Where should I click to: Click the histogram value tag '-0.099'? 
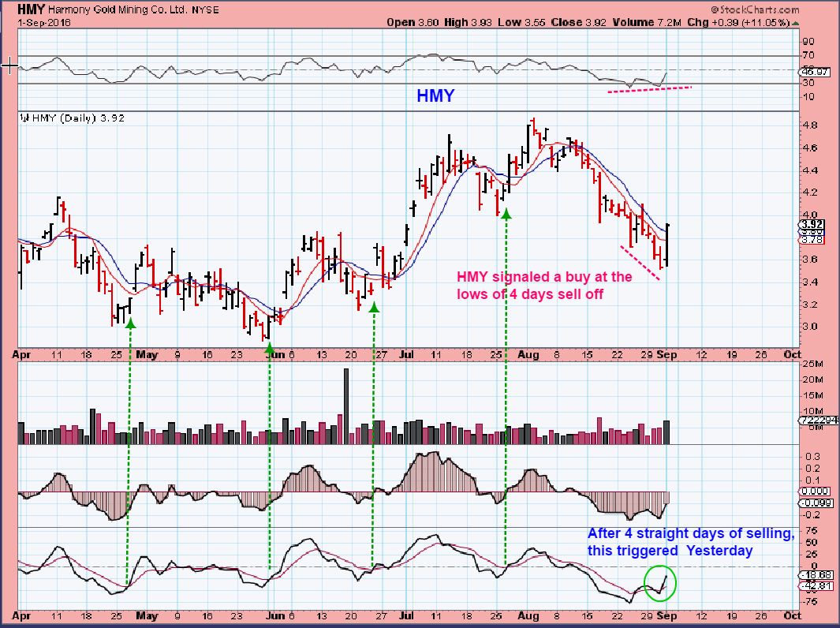[x=816, y=503]
